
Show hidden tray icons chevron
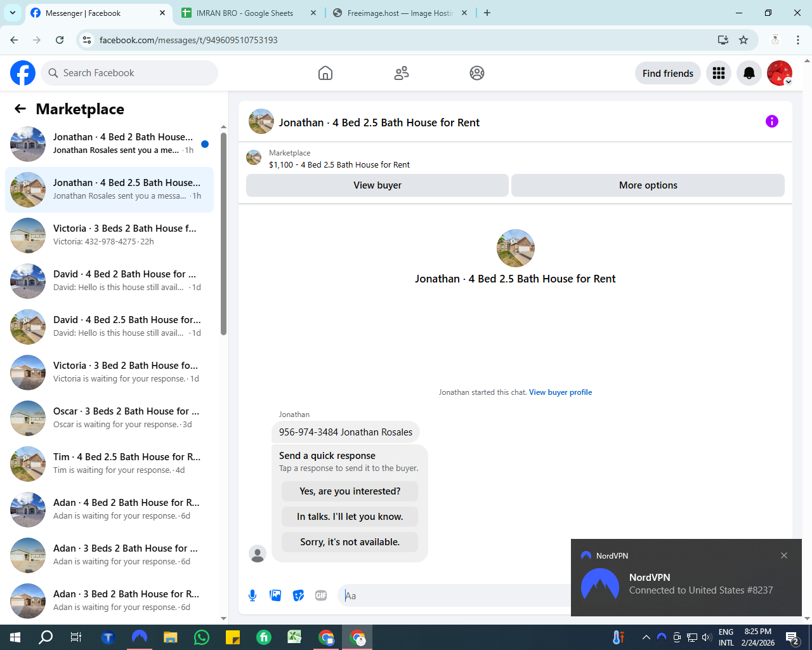646,637
